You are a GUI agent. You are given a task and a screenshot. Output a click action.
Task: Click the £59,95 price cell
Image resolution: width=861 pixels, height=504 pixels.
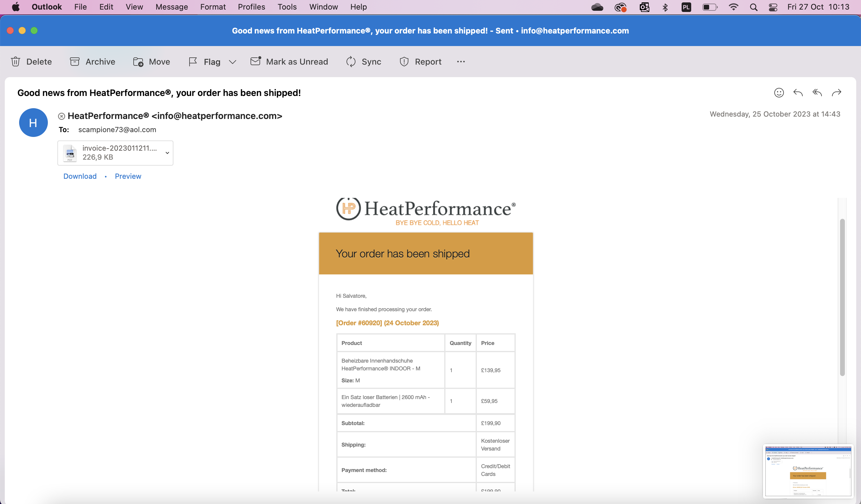pos(495,401)
